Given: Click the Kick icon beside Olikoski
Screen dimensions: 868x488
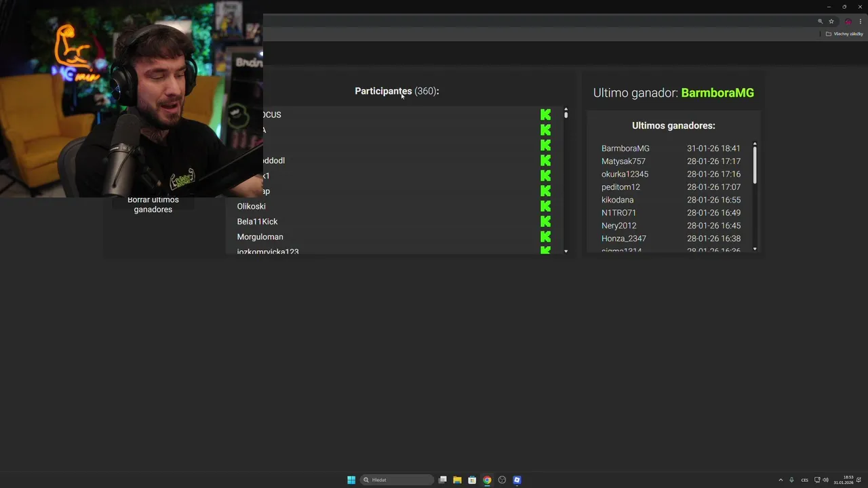Looking at the screenshot, I should [546, 206].
